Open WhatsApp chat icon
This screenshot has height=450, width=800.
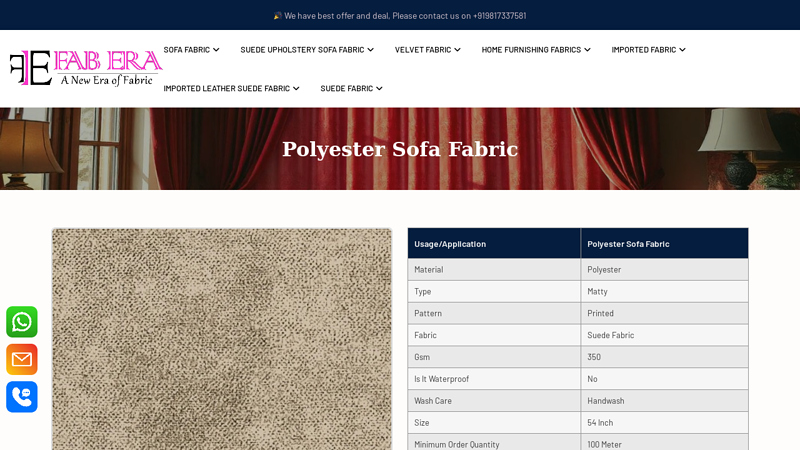point(21,322)
